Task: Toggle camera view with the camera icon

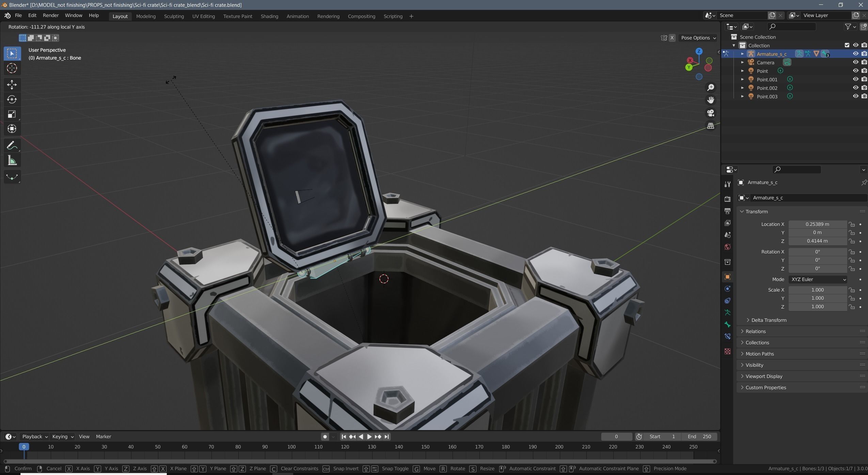Action: tap(711, 113)
